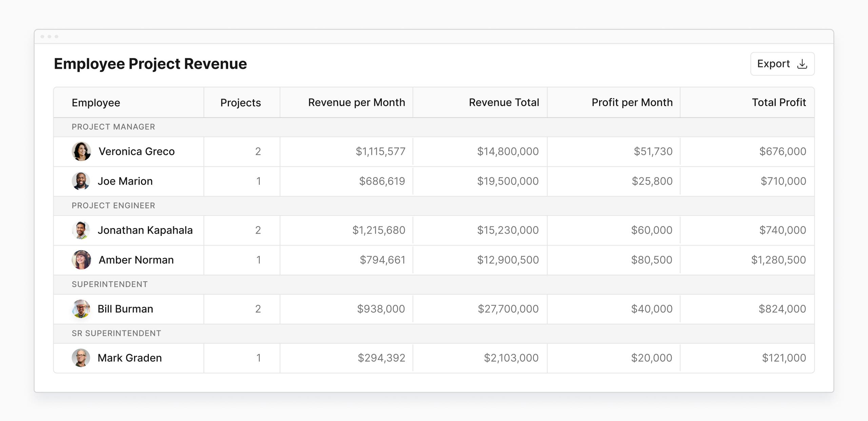This screenshot has height=421, width=868.
Task: Click Jonathan Kapahala's profile avatar
Action: (x=81, y=230)
